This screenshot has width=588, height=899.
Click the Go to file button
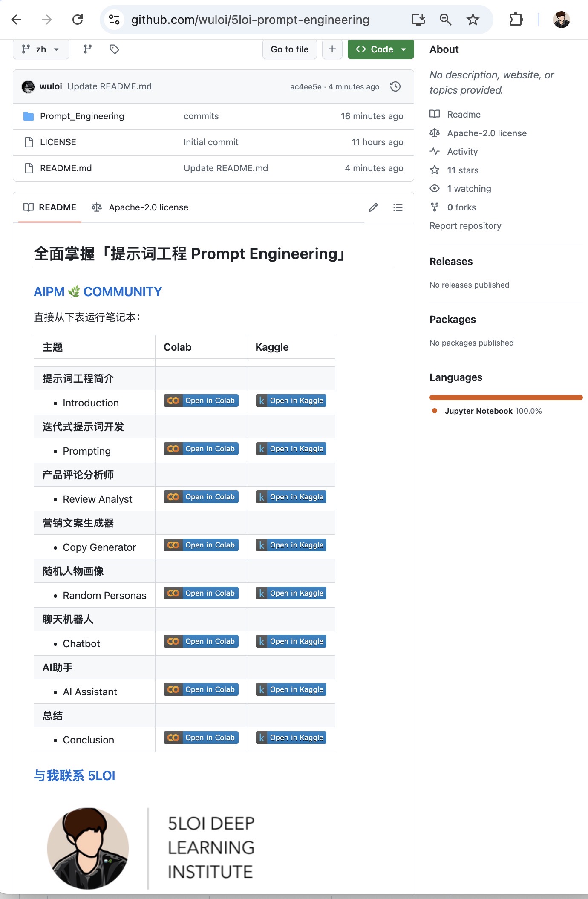290,49
